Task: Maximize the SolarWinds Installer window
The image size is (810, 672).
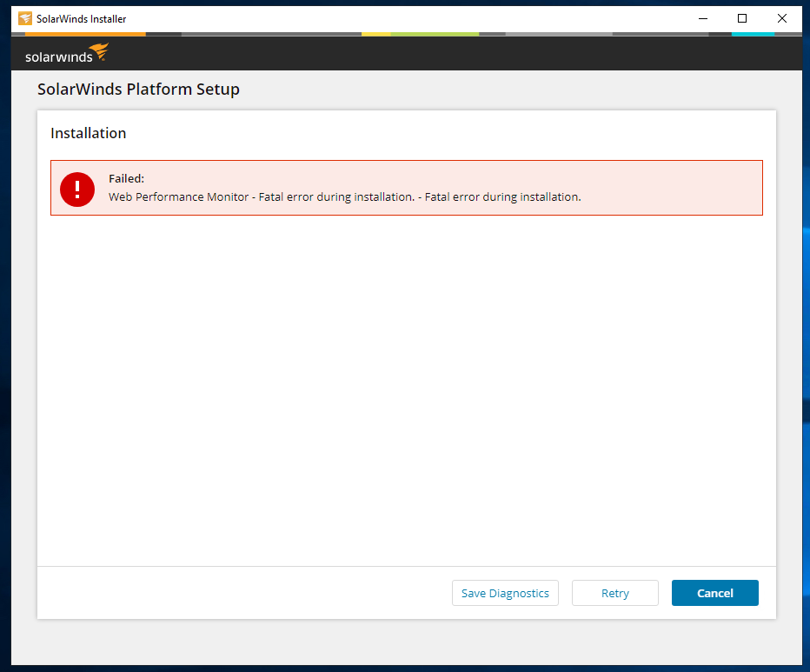Action: (x=742, y=18)
